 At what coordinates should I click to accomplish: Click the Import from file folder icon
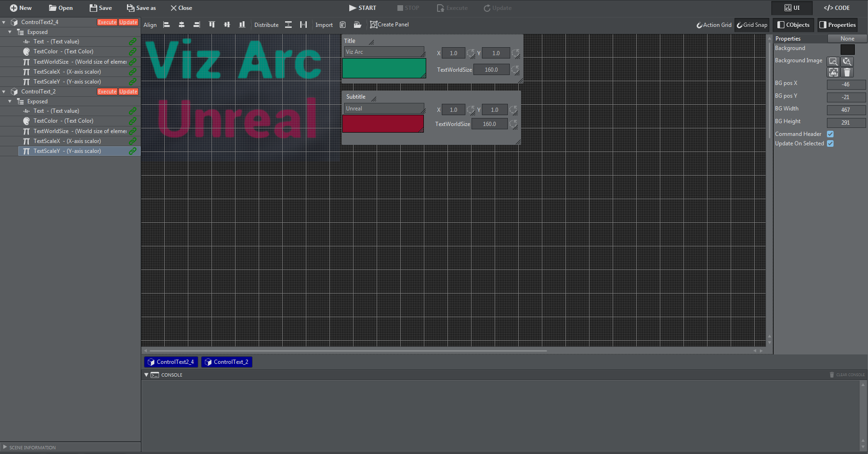pyautogui.click(x=358, y=25)
